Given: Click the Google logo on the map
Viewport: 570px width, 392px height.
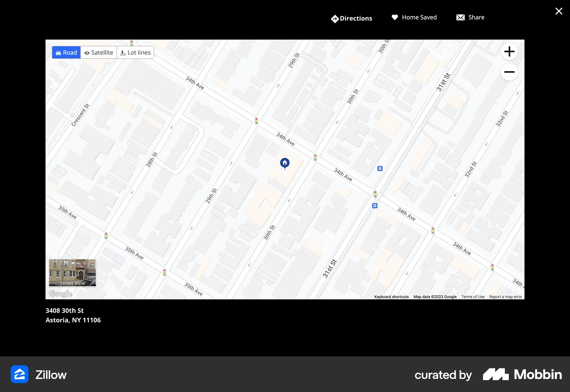Looking at the screenshot, I should 60,294.
